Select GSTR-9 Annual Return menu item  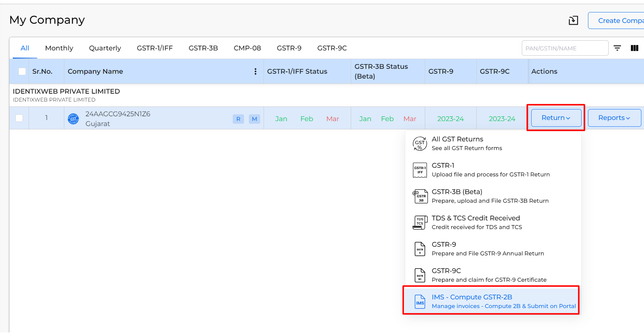pos(488,249)
